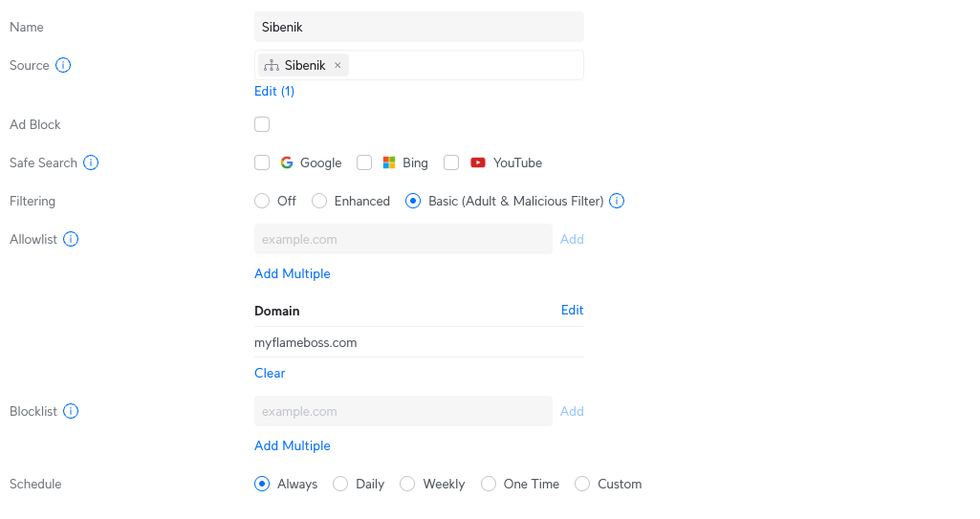The image size is (980, 519).
Task: Clear the allowlist domains
Action: click(270, 373)
